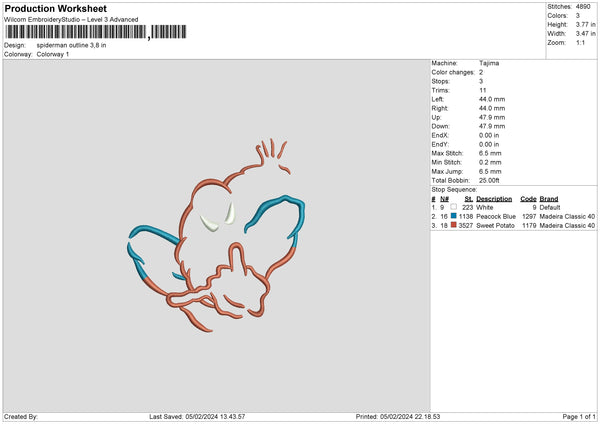Click the Width value 3.47 in
This screenshot has width=600, height=424.
coord(585,34)
